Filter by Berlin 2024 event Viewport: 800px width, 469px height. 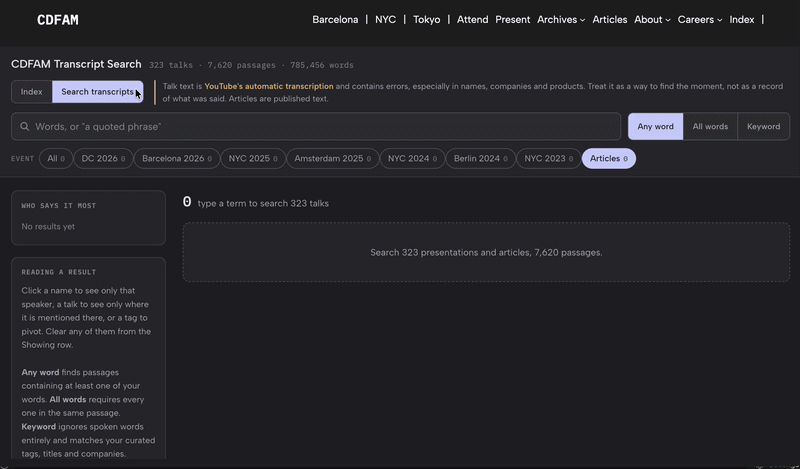(481, 159)
